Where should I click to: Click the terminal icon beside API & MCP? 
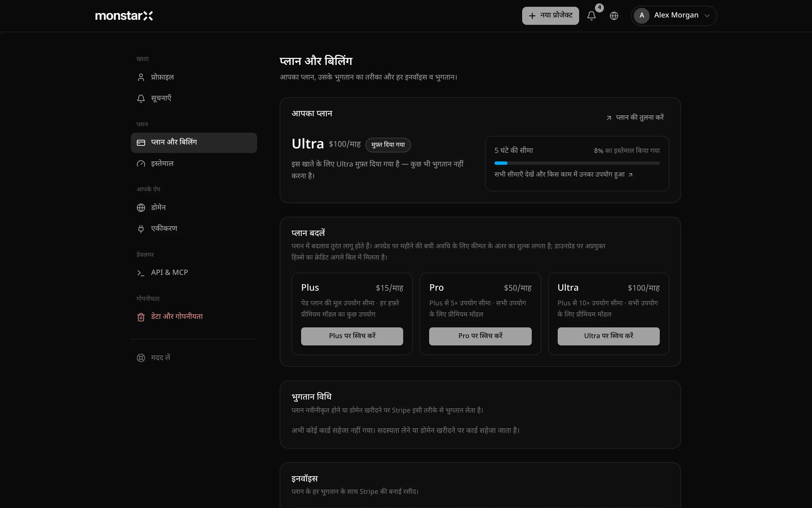[x=141, y=273]
